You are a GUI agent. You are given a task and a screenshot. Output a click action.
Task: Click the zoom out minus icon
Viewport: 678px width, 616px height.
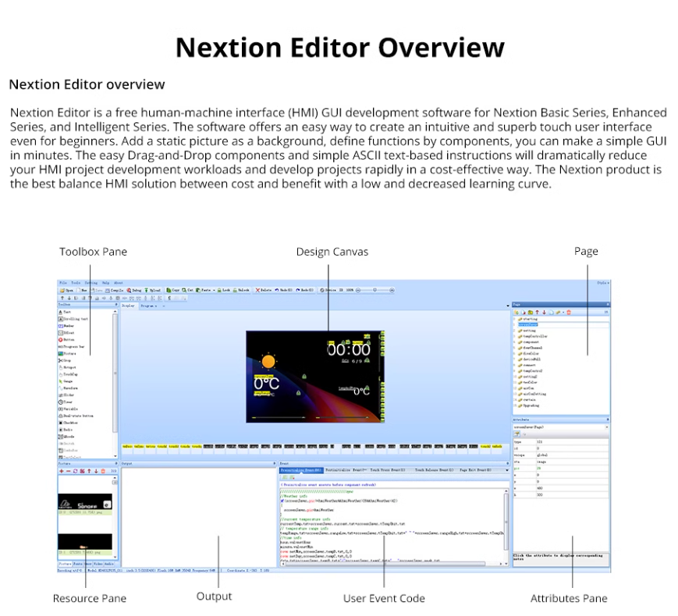pyautogui.click(x=358, y=290)
